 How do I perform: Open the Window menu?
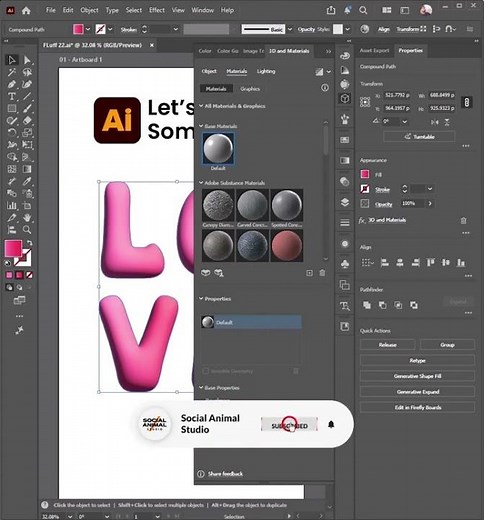click(x=202, y=10)
